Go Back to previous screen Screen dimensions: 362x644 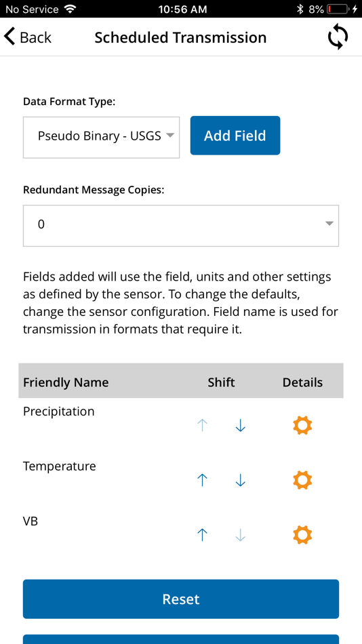(x=28, y=37)
